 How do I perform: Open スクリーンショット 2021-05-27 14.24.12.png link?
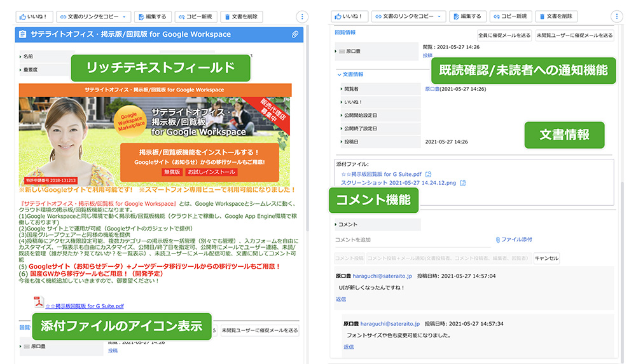point(398,183)
